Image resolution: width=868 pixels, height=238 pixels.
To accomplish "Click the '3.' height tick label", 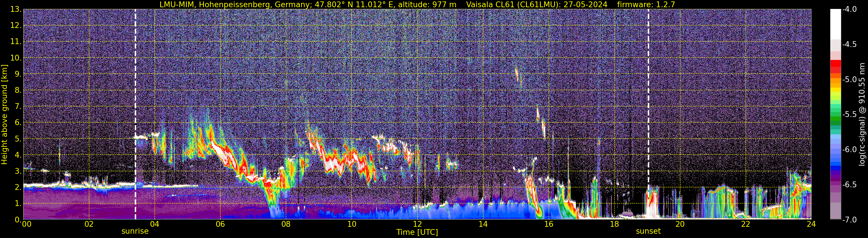I will 18,171.
